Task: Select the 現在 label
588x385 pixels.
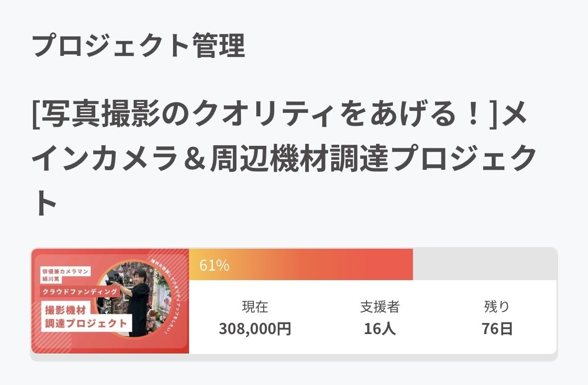Action: click(255, 307)
